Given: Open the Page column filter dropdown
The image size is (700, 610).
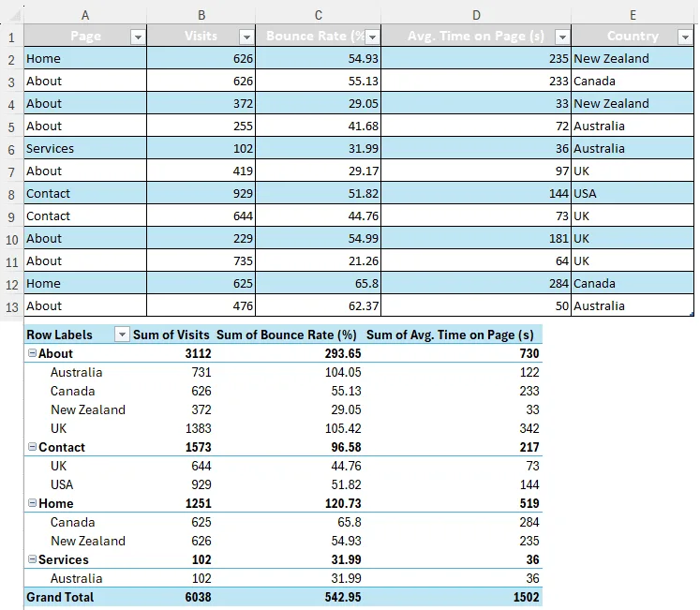Looking at the screenshot, I should pyautogui.click(x=138, y=37).
